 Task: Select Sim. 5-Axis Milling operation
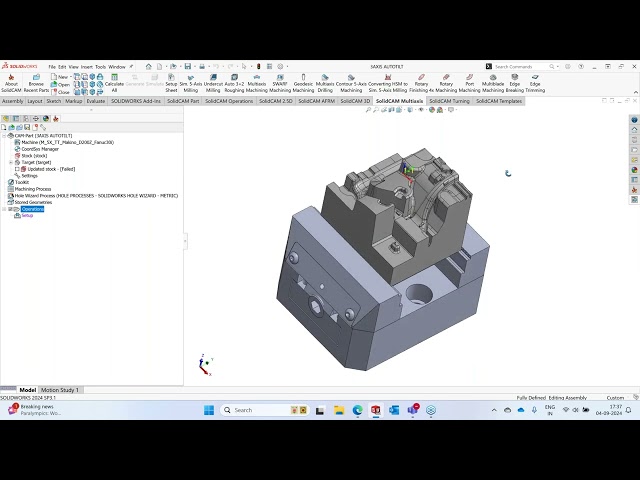pos(191,83)
